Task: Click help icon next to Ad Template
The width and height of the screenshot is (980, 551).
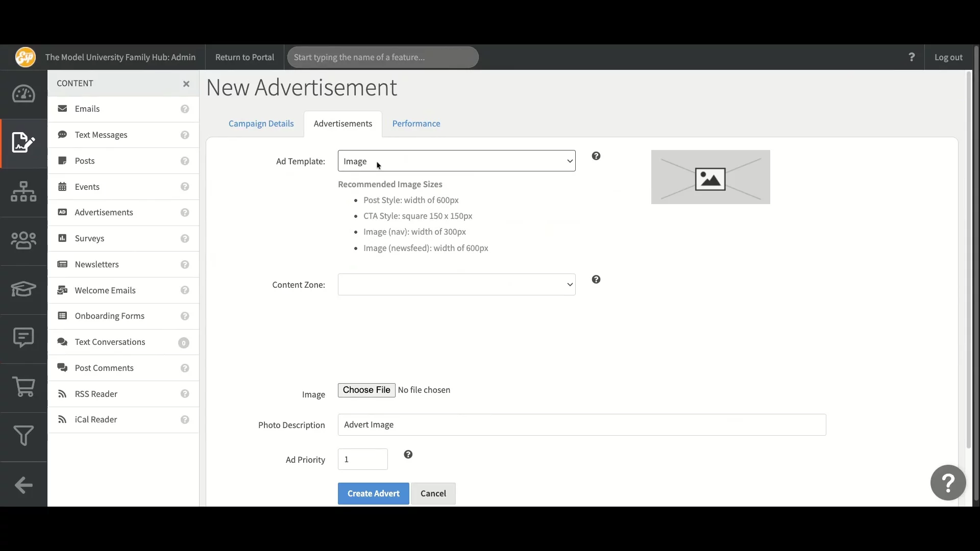Action: (596, 156)
